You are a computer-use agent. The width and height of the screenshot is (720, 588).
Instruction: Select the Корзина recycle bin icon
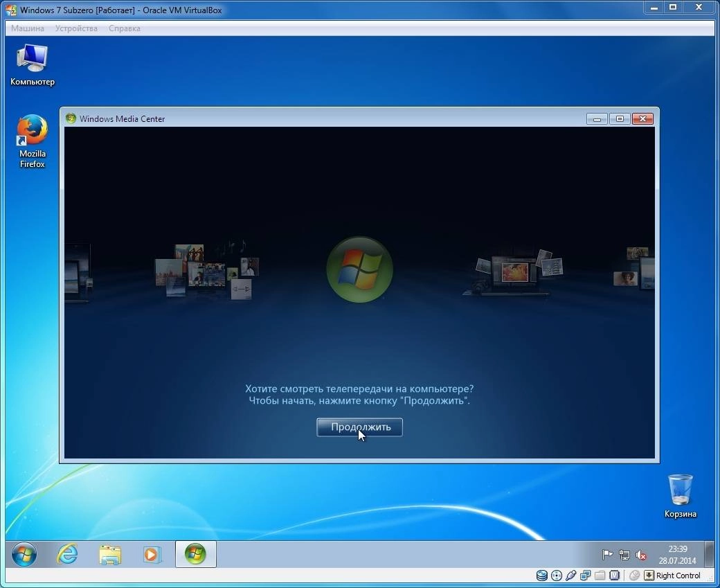coord(680,496)
